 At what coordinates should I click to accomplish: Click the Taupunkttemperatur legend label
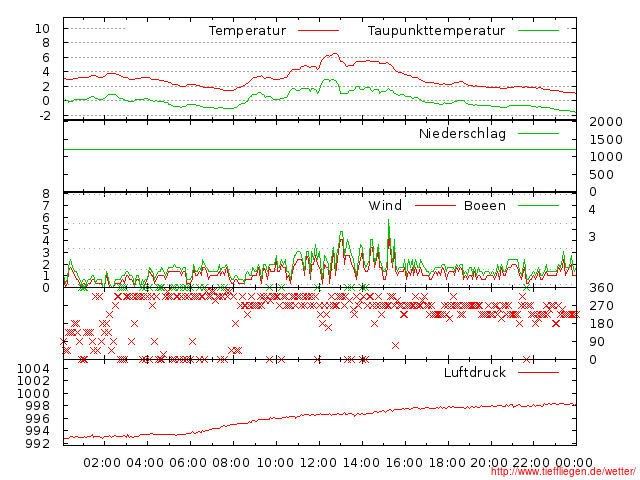436,31
